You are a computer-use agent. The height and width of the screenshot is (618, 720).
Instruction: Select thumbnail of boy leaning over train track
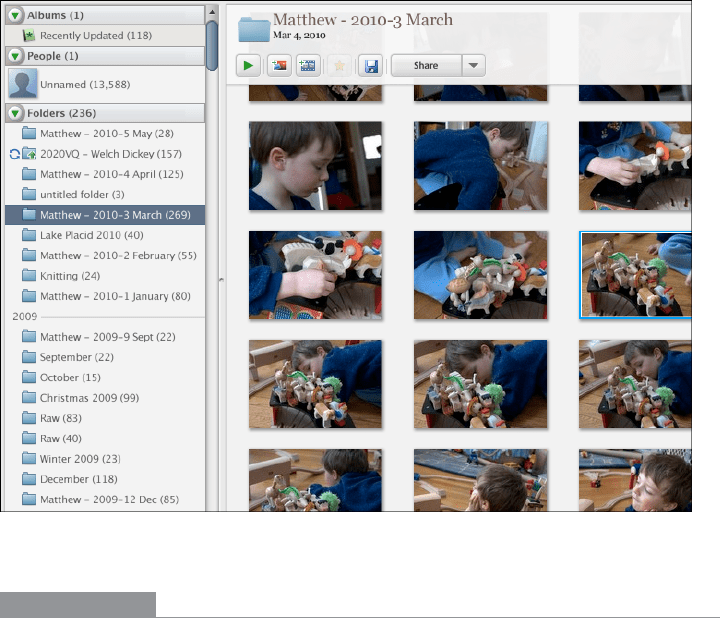click(x=480, y=166)
